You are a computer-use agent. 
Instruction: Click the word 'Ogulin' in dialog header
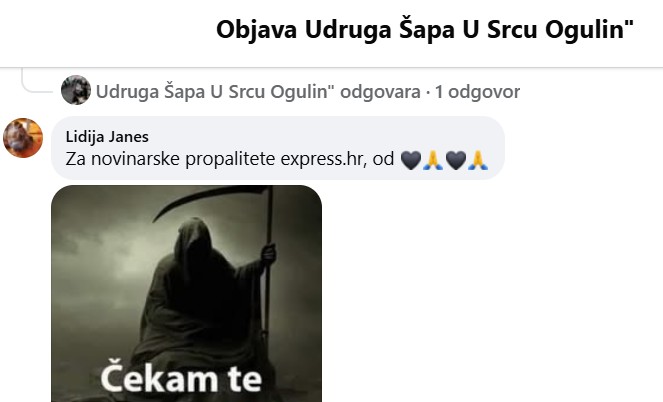(589, 30)
